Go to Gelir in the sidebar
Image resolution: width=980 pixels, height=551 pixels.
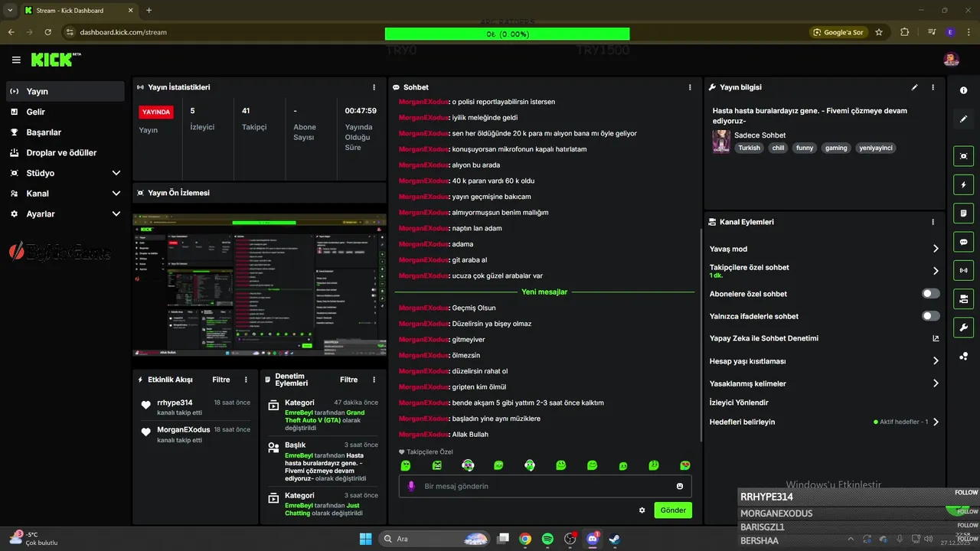point(65,112)
